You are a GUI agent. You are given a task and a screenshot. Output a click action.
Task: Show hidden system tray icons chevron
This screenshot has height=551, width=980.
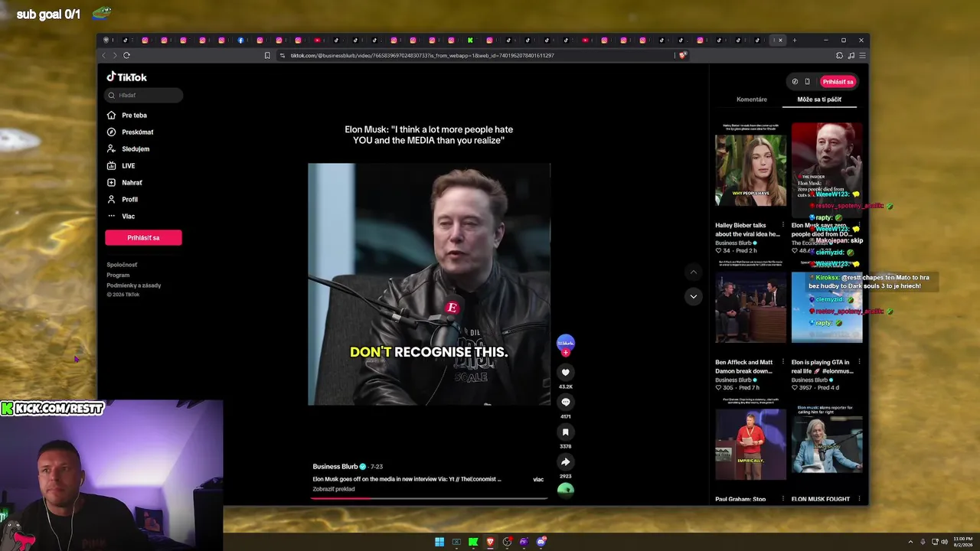910,542
